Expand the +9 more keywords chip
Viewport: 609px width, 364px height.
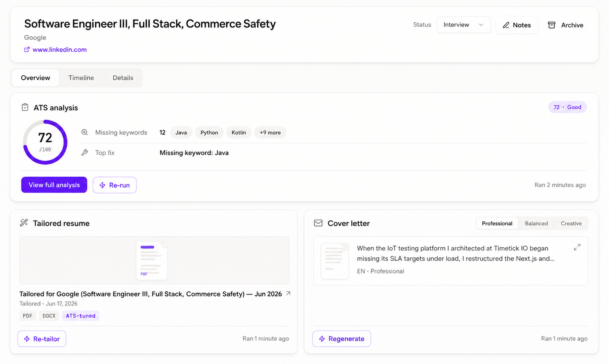pos(270,132)
